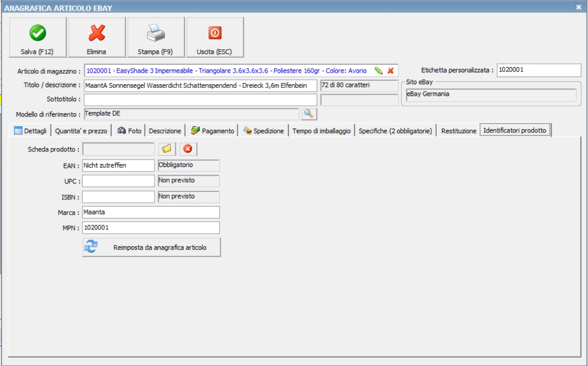Select the Restituzione tab
The image size is (588, 366).
point(458,131)
